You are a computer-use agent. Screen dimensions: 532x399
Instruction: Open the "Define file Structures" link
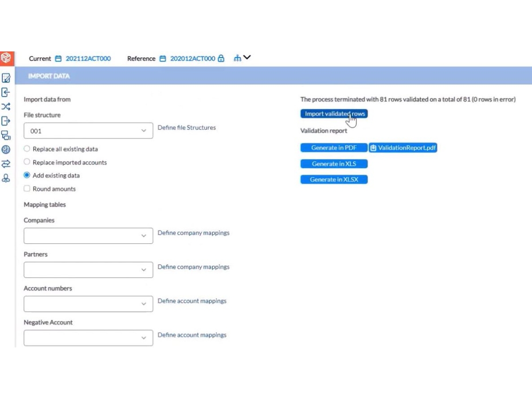[187, 128]
